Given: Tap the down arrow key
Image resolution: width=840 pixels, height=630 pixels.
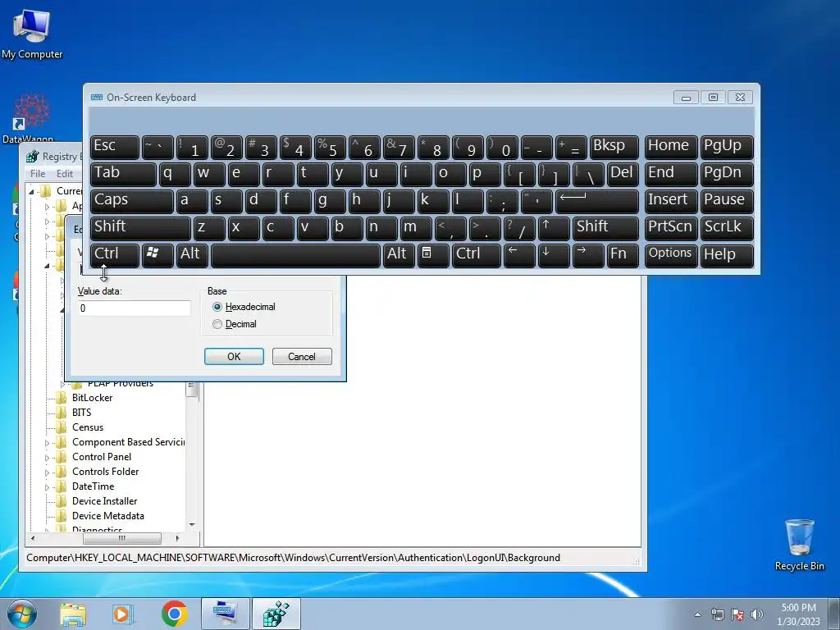Looking at the screenshot, I should point(554,255).
